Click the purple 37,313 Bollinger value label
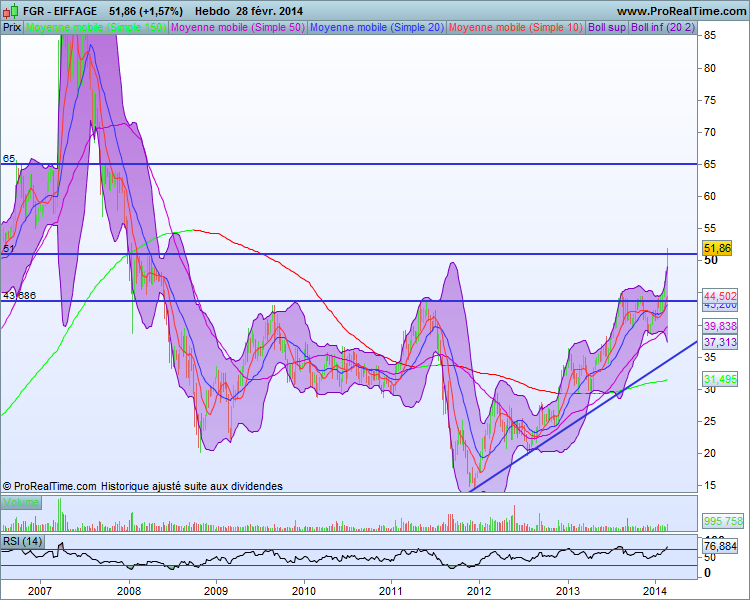This screenshot has height=600, width=750. click(x=720, y=342)
